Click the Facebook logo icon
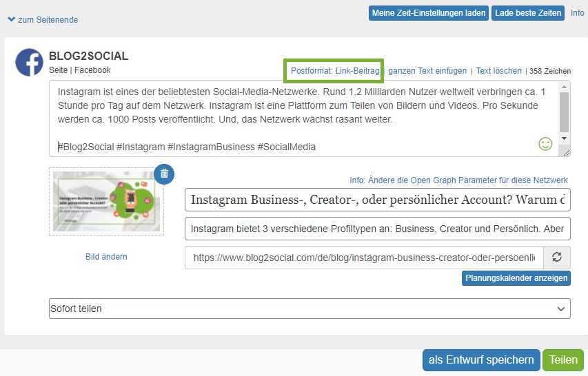Image resolution: width=588 pixels, height=376 pixels. (29, 62)
